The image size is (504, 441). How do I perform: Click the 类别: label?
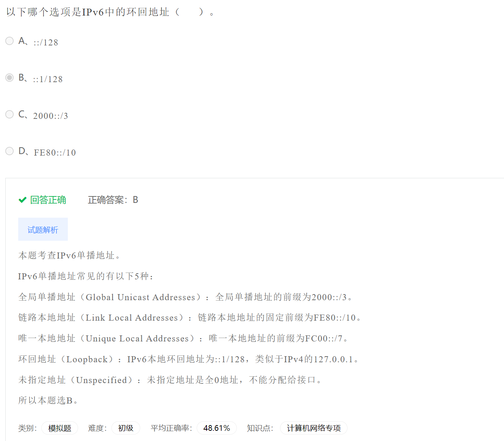coord(27,428)
